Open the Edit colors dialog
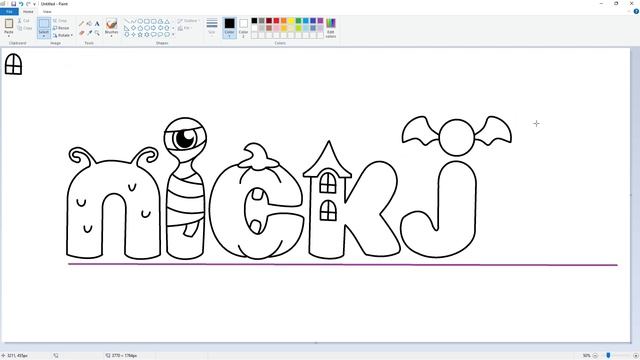The width and height of the screenshot is (640, 360). coord(331,28)
